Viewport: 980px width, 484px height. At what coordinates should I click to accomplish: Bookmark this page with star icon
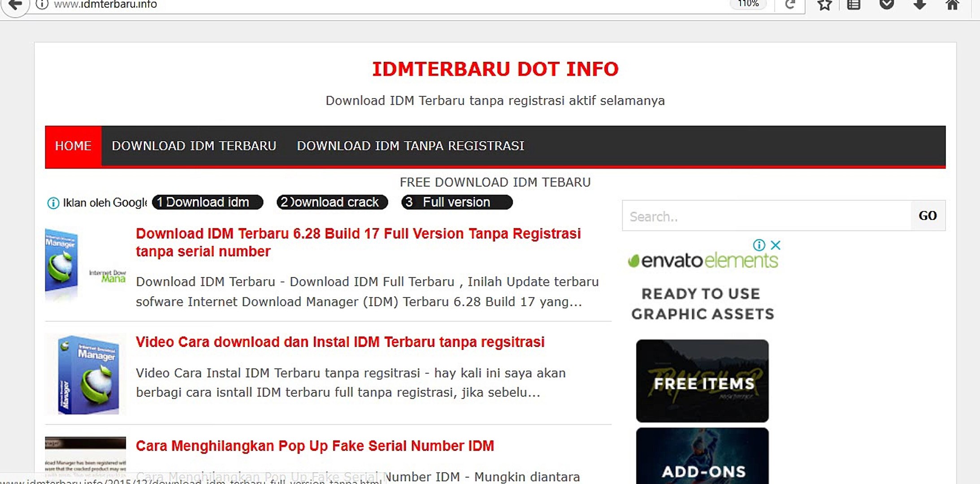[x=824, y=5]
